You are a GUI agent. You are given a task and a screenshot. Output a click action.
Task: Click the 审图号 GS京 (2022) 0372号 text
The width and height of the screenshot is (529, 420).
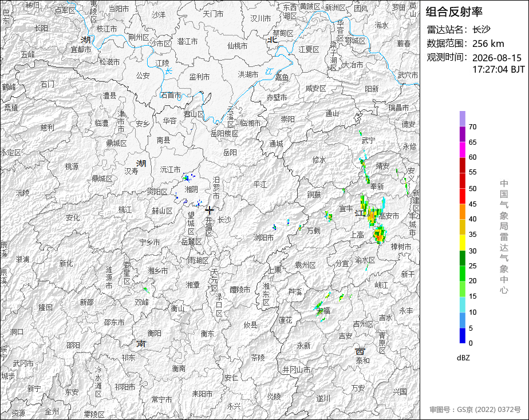(475, 410)
